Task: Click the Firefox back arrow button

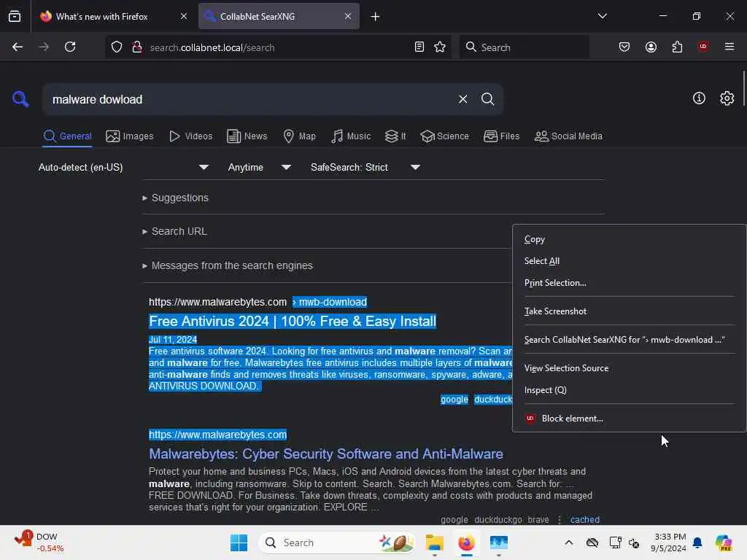Action: tap(18, 47)
